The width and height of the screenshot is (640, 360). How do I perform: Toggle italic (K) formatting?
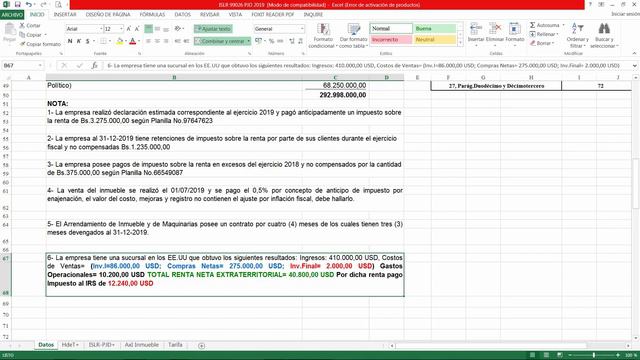[79, 41]
